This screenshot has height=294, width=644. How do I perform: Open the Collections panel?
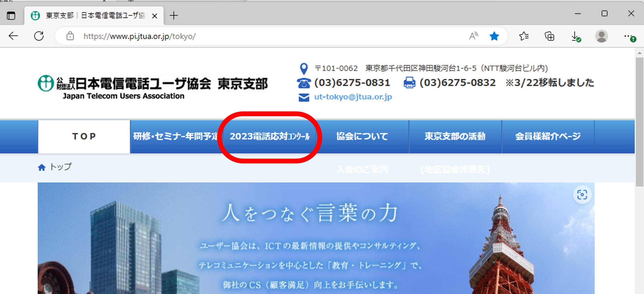pyautogui.click(x=550, y=36)
